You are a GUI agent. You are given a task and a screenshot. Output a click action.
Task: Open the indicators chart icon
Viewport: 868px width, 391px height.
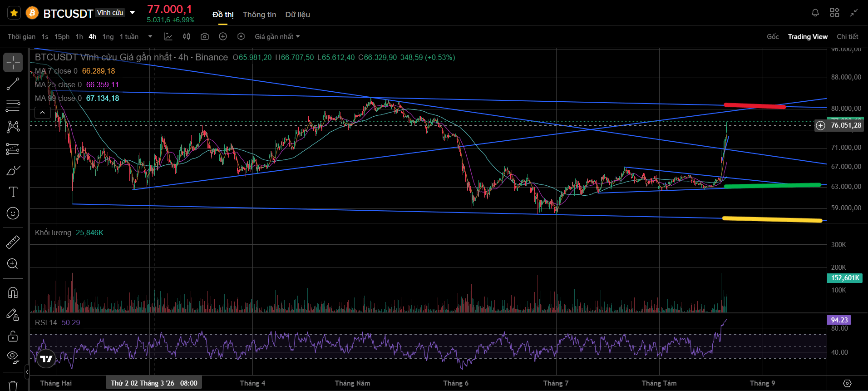pos(168,36)
